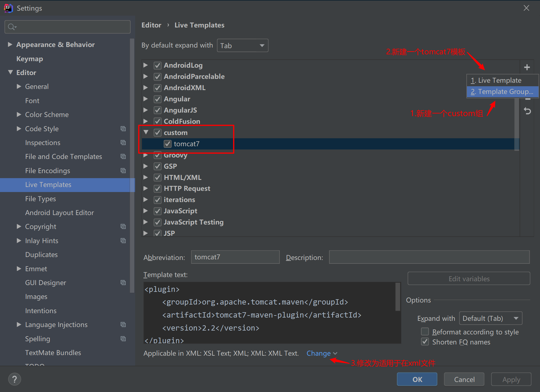Click the help question mark button
The image size is (540, 392).
14,379
